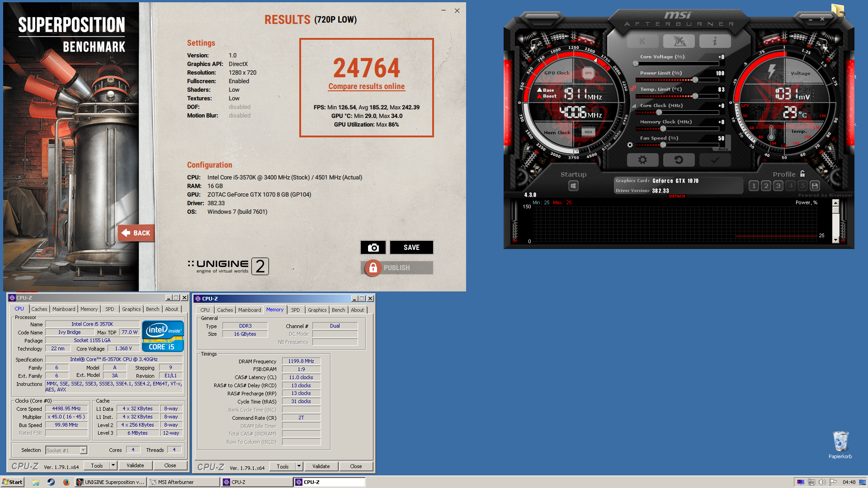Toggle the Fan Speed Auto button
Viewport: 868px width, 488px height.
[723, 149]
